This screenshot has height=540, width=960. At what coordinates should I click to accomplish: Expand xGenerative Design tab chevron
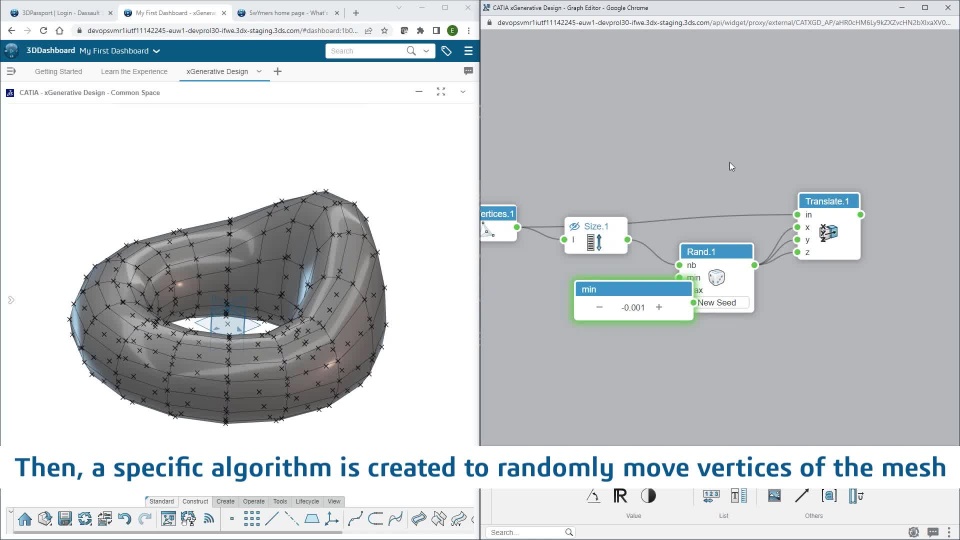[x=259, y=72]
